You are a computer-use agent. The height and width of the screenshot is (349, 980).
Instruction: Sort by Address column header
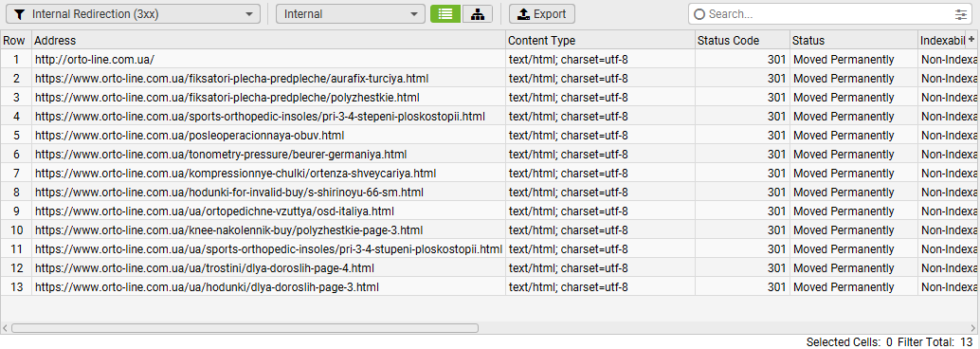click(x=269, y=40)
